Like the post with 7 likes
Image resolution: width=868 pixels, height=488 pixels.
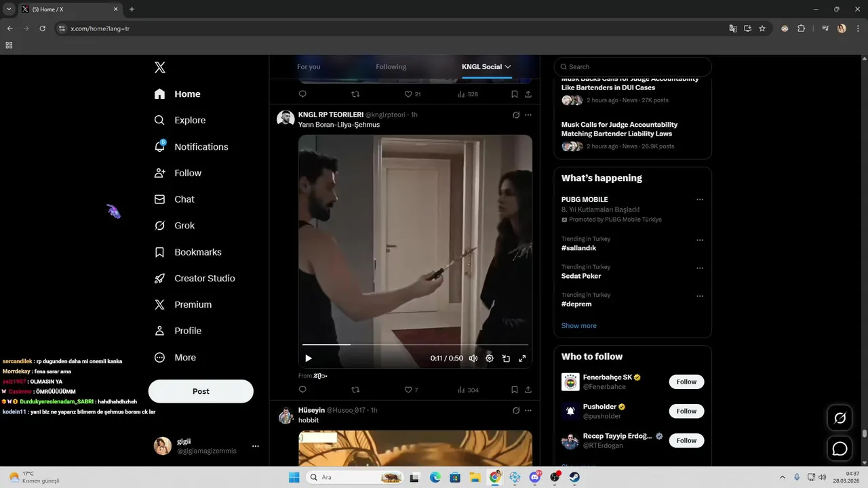point(411,390)
